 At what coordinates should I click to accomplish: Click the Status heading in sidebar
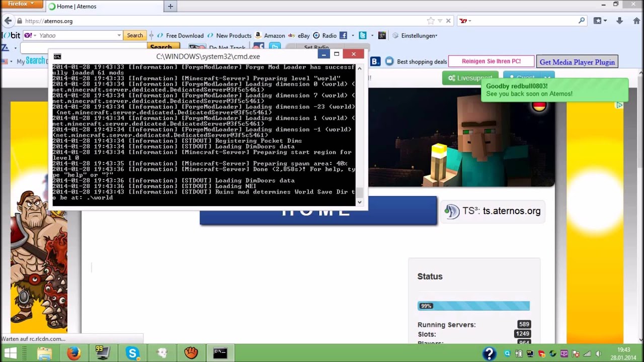[x=430, y=277]
